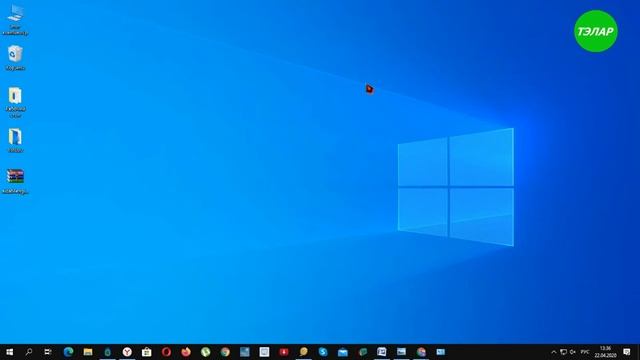
Task: Open the Action Center notifications icon
Action: click(627, 352)
